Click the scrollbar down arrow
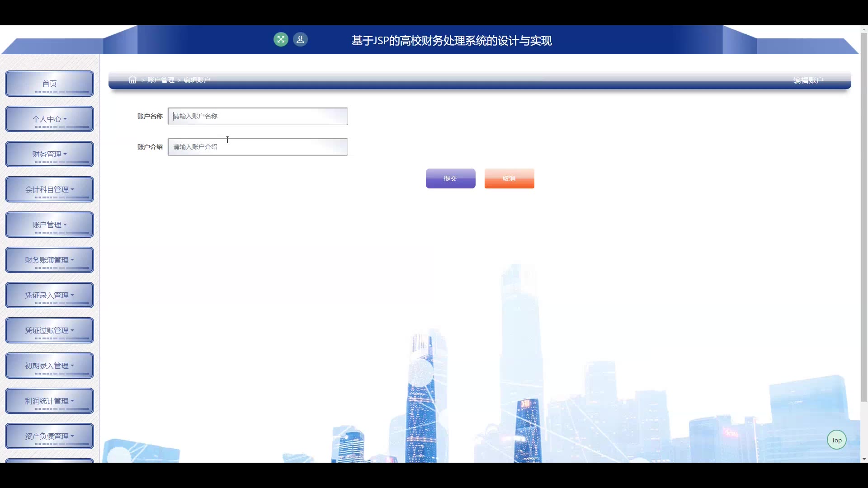This screenshot has width=868, height=488. pos(864,459)
